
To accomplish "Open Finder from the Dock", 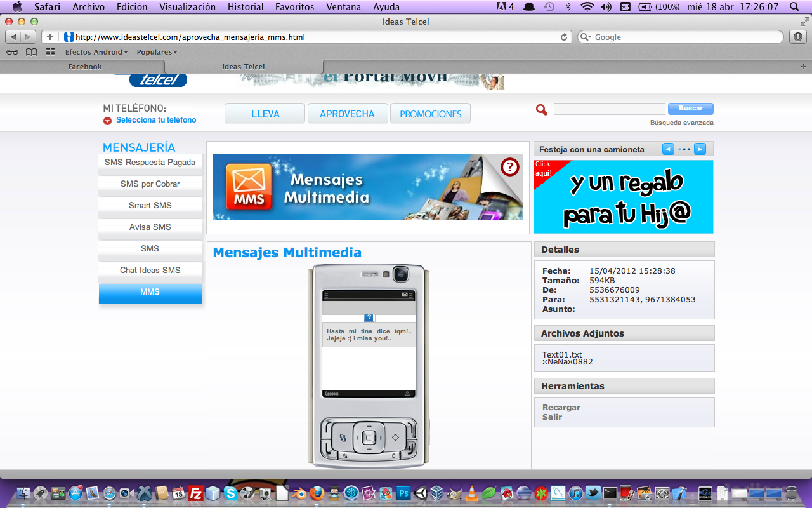I will (x=24, y=493).
